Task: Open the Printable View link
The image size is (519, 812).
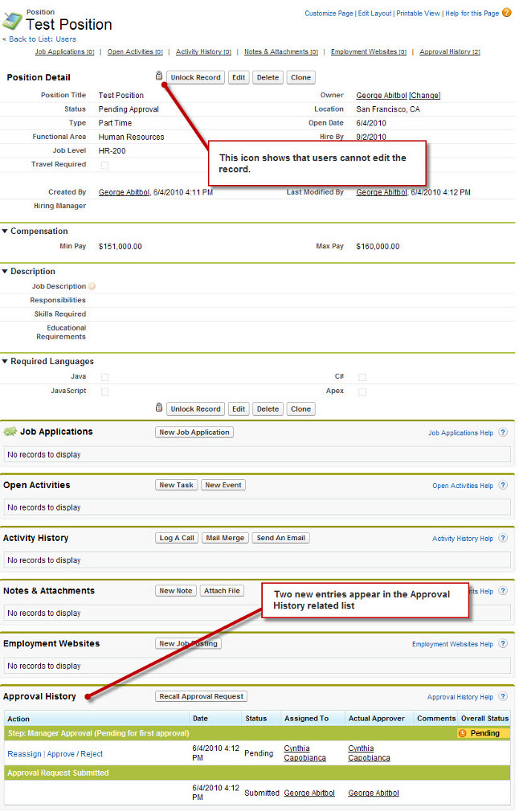Action: tap(418, 14)
